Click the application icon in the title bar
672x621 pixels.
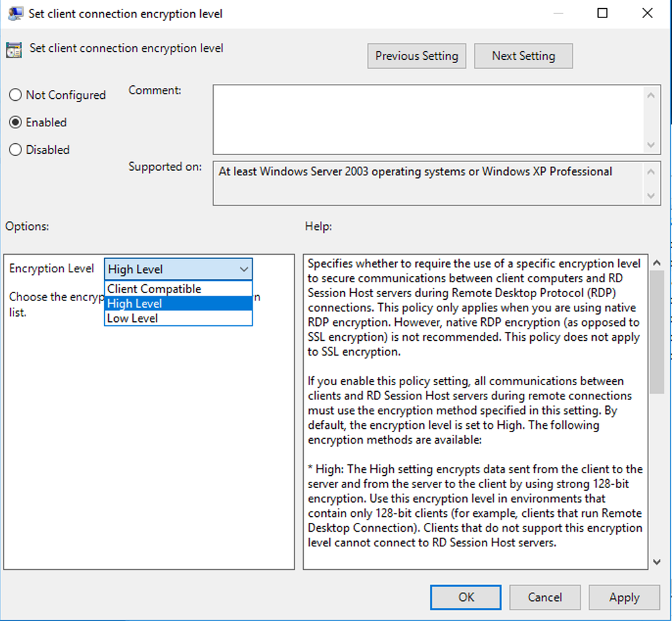point(15,13)
